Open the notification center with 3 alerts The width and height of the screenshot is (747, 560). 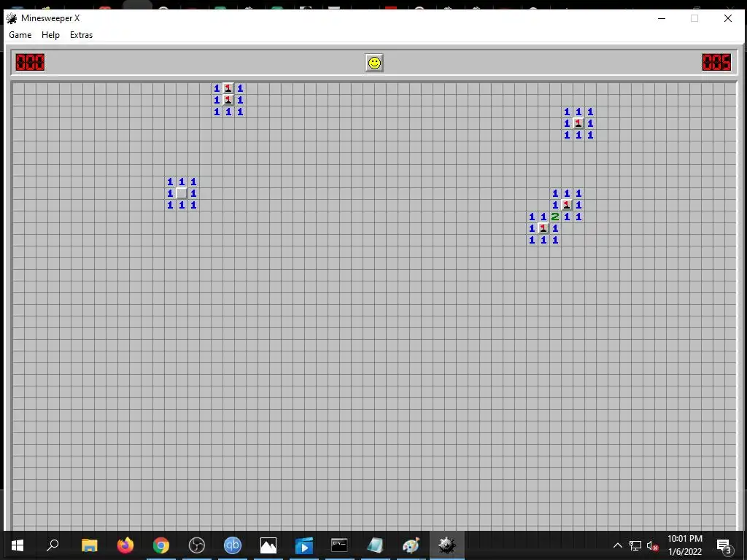tap(724, 545)
